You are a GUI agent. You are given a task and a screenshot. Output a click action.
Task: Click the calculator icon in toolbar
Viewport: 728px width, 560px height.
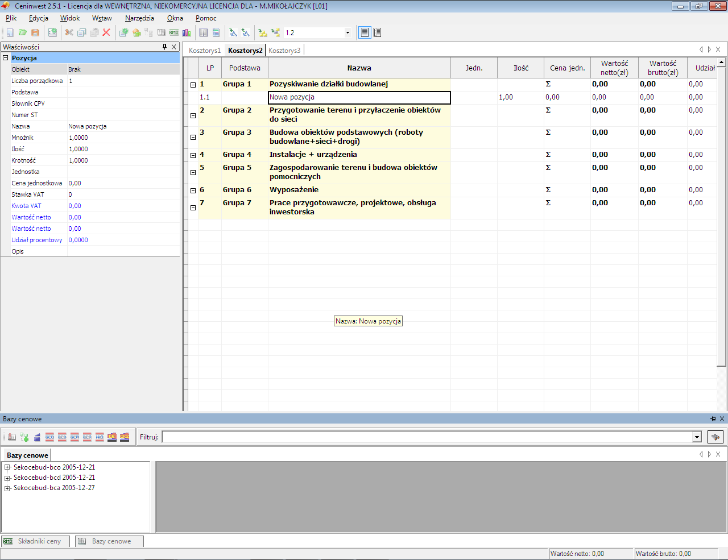[216, 32]
